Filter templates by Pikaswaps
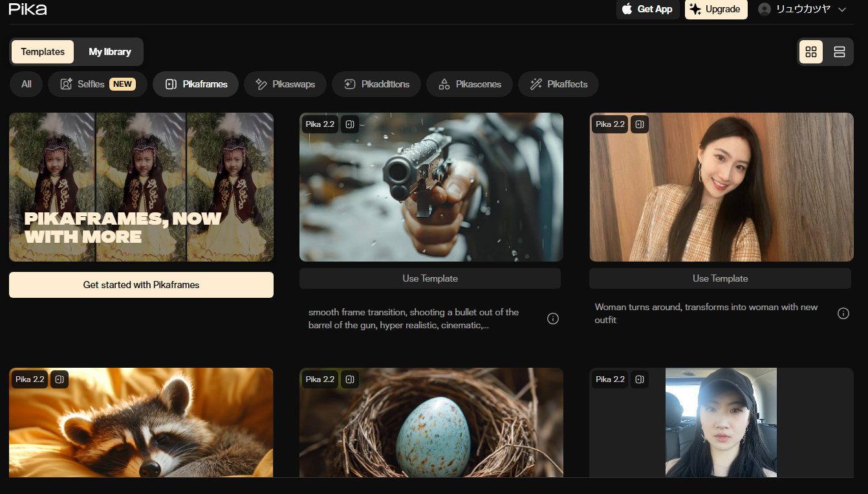 point(285,84)
